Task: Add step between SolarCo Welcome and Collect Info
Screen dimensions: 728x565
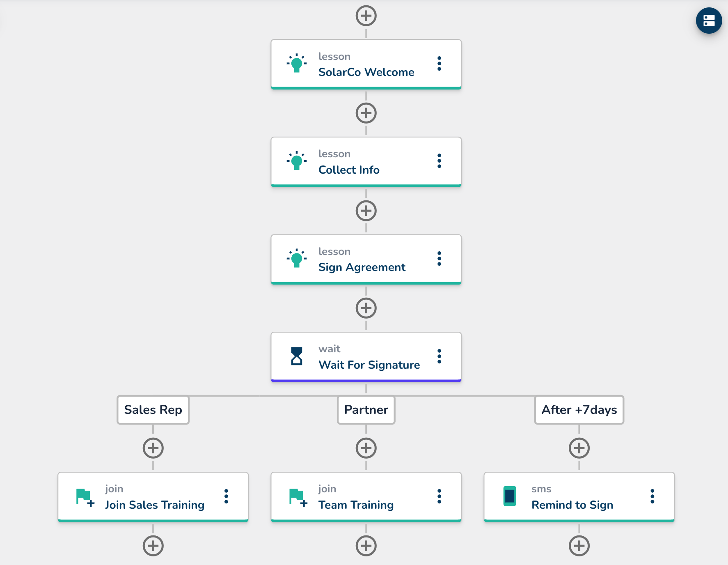Action: 366,113
